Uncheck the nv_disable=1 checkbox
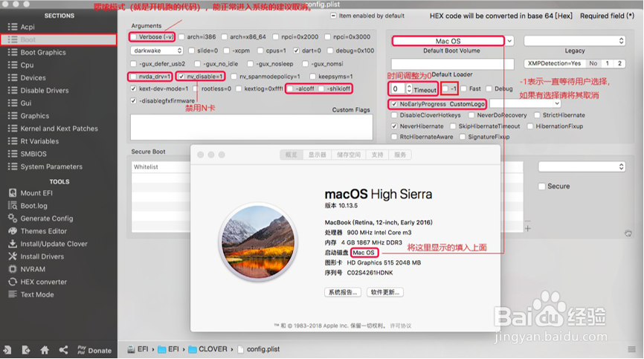The width and height of the screenshot is (644, 359). point(181,77)
